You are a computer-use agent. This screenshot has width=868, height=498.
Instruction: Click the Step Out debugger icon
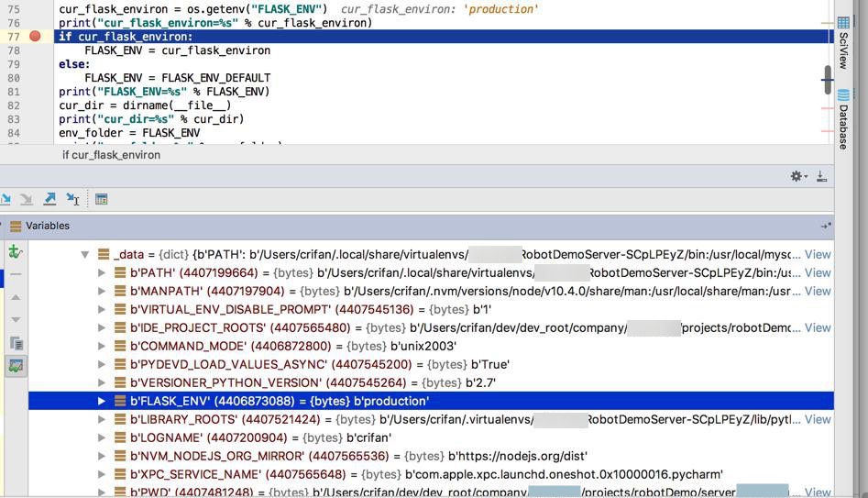[x=49, y=199]
